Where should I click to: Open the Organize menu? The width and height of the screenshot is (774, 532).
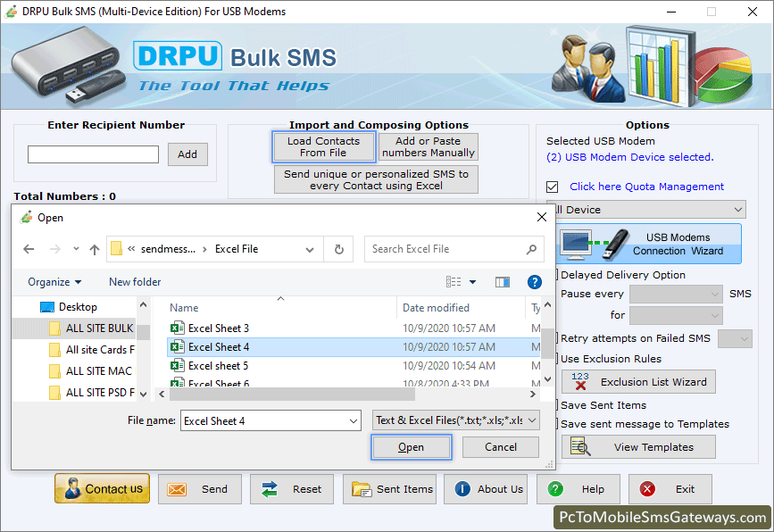54,282
